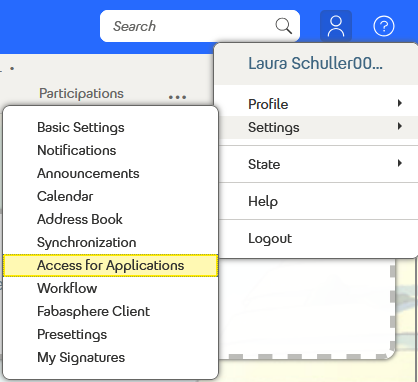Open Address Book settings
Viewport: 418px width, 382px height.
[x=111, y=219]
